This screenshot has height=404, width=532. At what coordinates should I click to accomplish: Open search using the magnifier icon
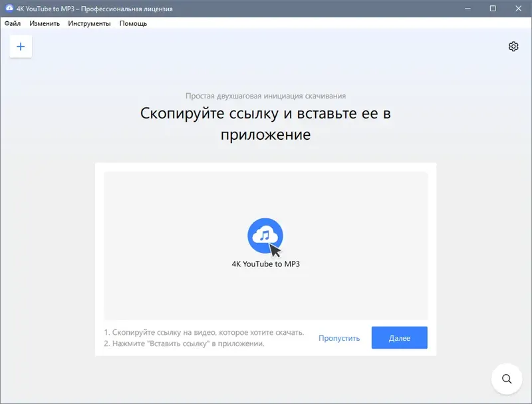coord(506,379)
